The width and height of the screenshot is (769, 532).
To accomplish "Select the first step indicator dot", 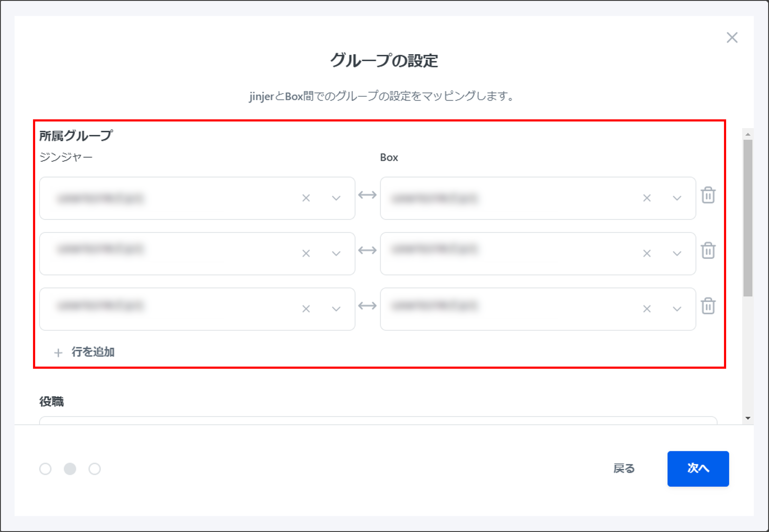I will point(46,469).
